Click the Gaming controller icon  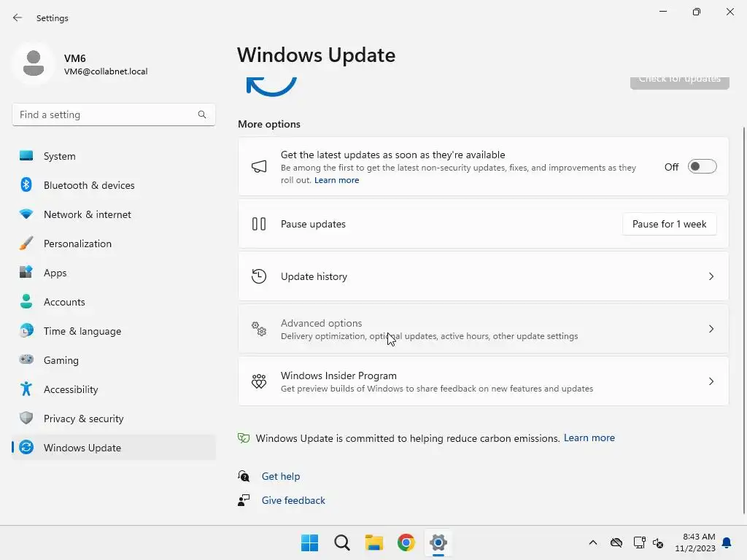pyautogui.click(x=26, y=359)
